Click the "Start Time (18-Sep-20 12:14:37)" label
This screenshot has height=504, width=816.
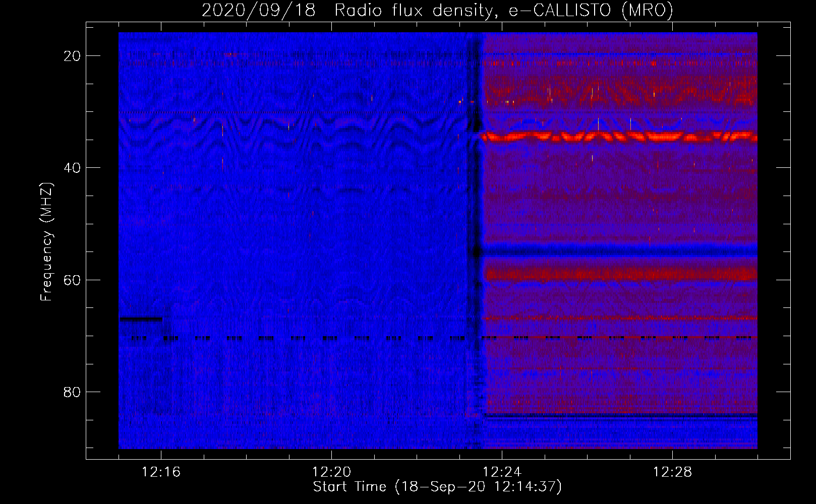(x=437, y=487)
